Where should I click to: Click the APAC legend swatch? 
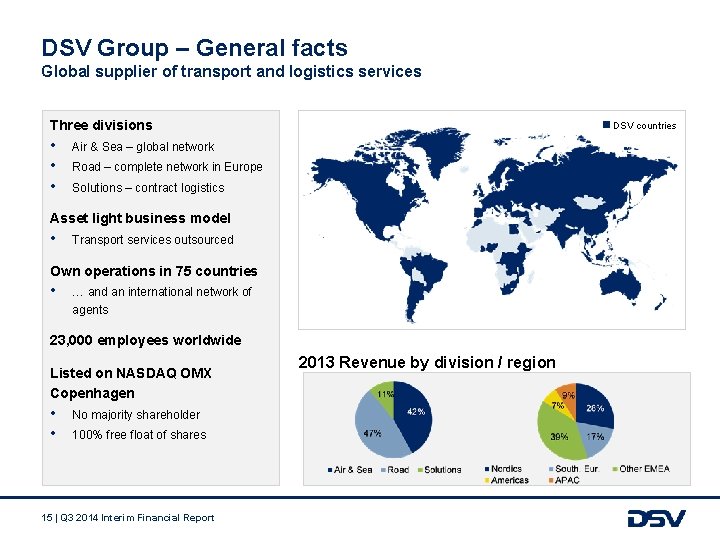tap(551, 480)
